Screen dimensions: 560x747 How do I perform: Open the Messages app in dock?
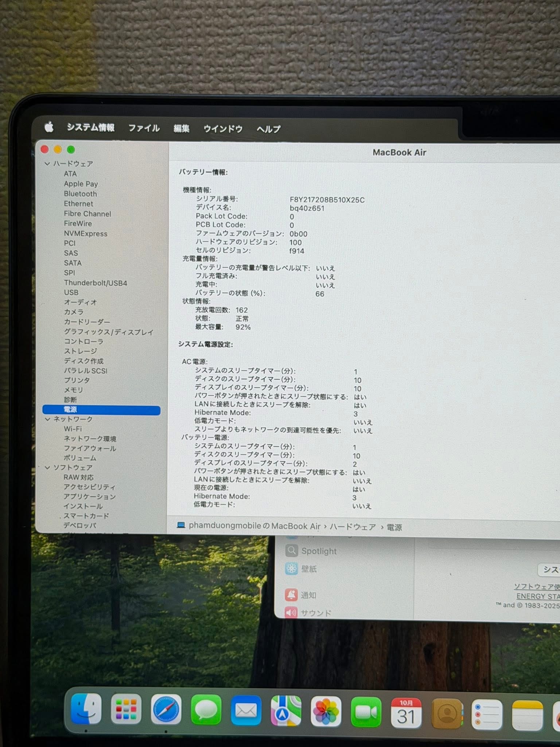point(206,710)
